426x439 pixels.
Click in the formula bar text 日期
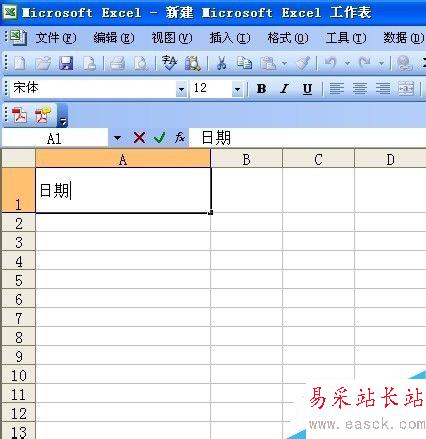(216, 137)
